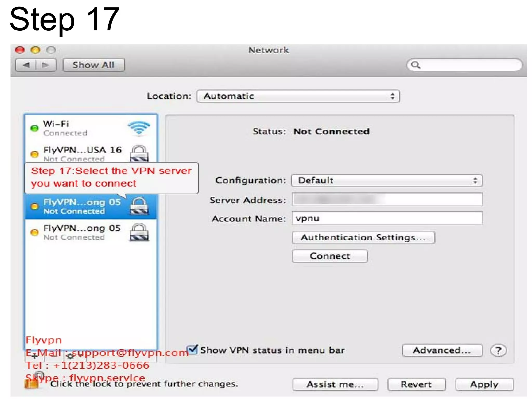Viewport: 532px width, 399px height.
Task: Click the lock icon beside FlyVPN...USA 16
Action: (x=139, y=154)
